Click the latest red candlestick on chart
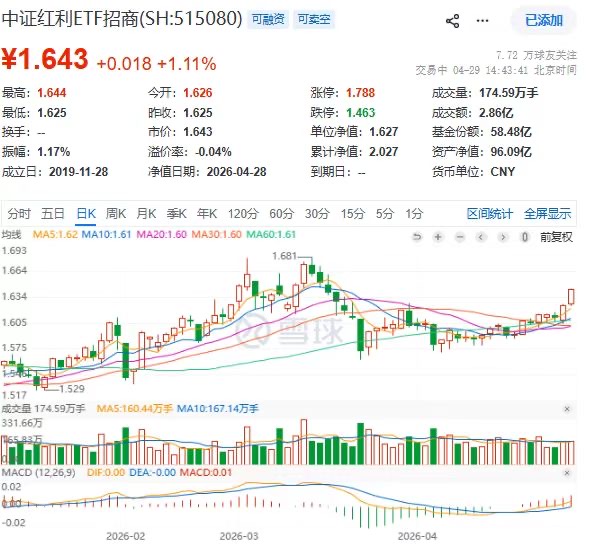The image size is (595, 545). point(571,297)
